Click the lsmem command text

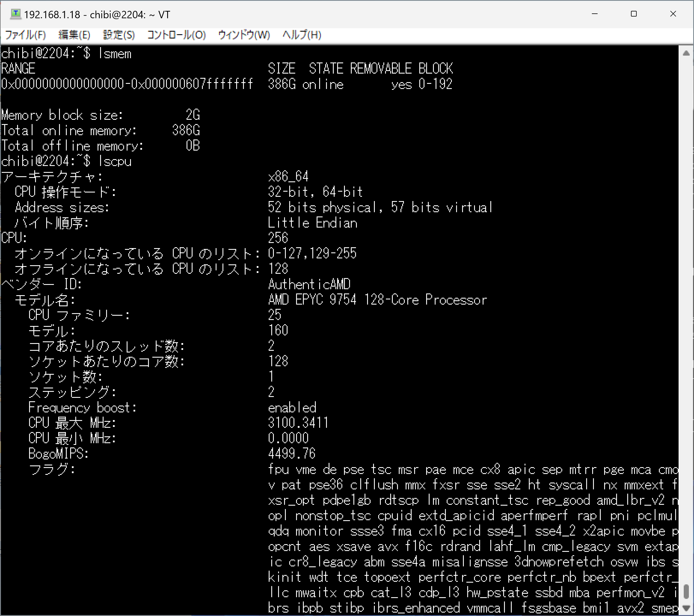tap(115, 54)
